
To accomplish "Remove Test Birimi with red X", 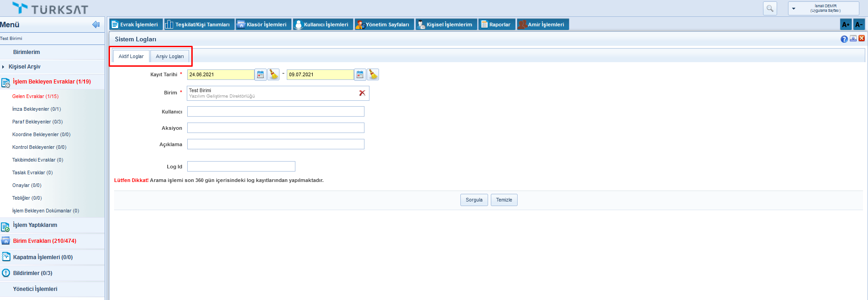I will pos(362,93).
